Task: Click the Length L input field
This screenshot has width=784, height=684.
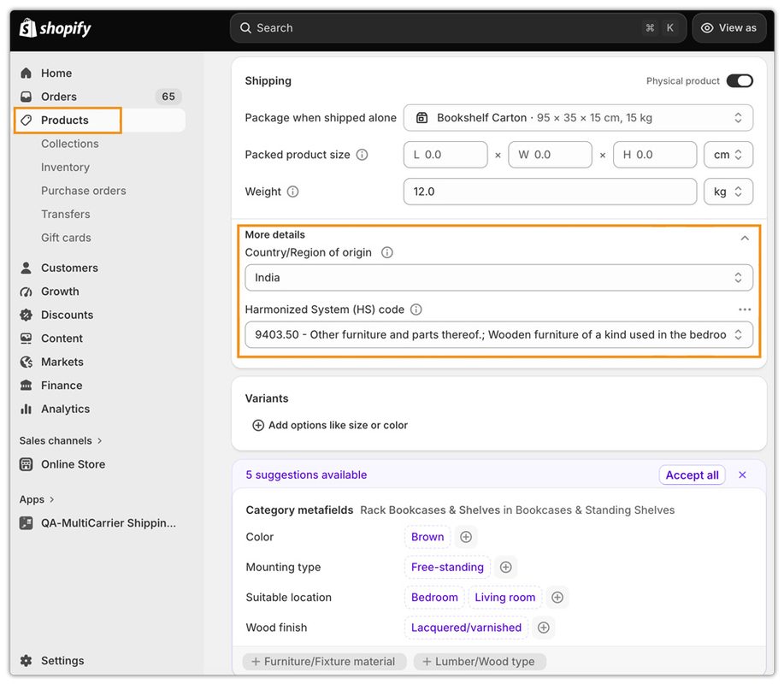Action: tap(445, 155)
